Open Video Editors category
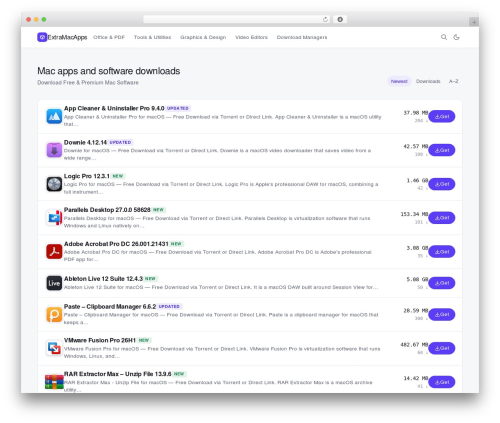Screen dimensions: 500x423 point(251,37)
